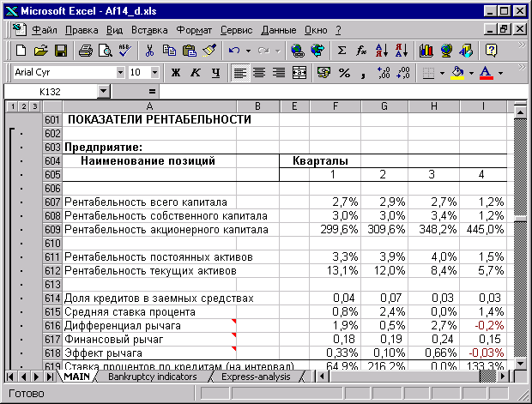Paste from clipboard icon
The image size is (532, 404).
[190, 51]
